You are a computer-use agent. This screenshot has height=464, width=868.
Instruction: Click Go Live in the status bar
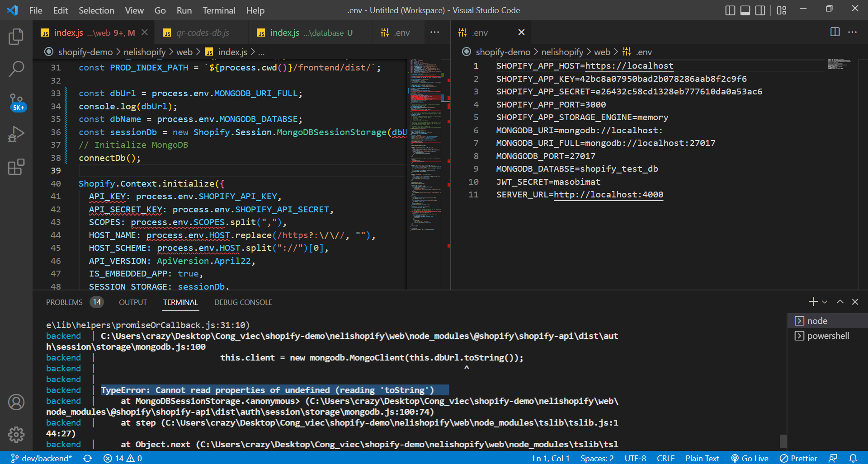pos(750,458)
